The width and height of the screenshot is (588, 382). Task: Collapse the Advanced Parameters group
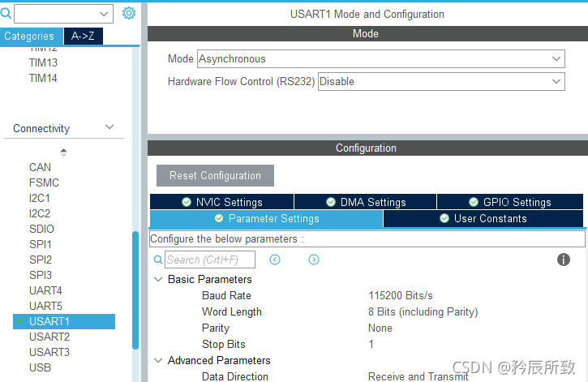click(x=158, y=360)
